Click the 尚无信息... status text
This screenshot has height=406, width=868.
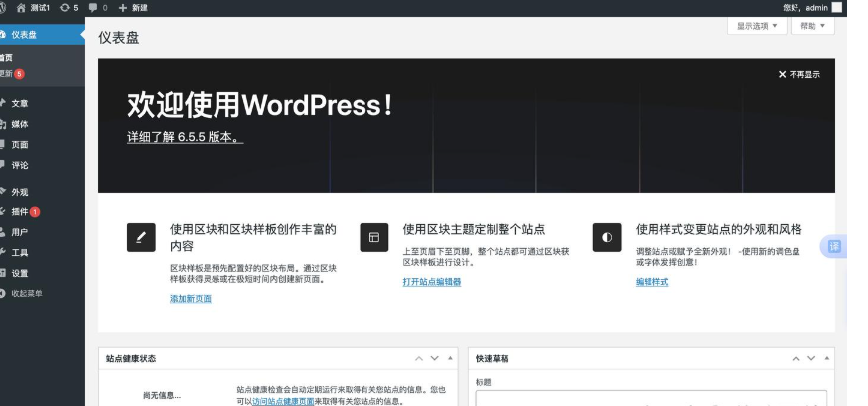(162, 395)
